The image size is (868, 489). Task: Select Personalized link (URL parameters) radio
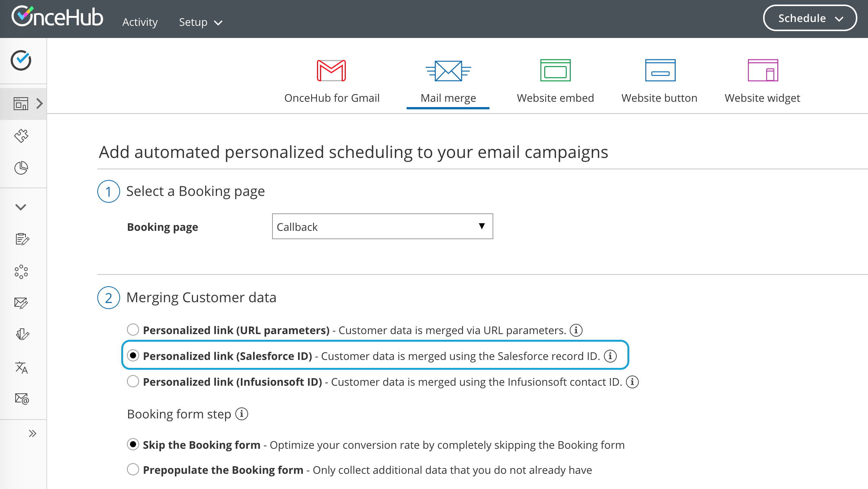tap(133, 330)
